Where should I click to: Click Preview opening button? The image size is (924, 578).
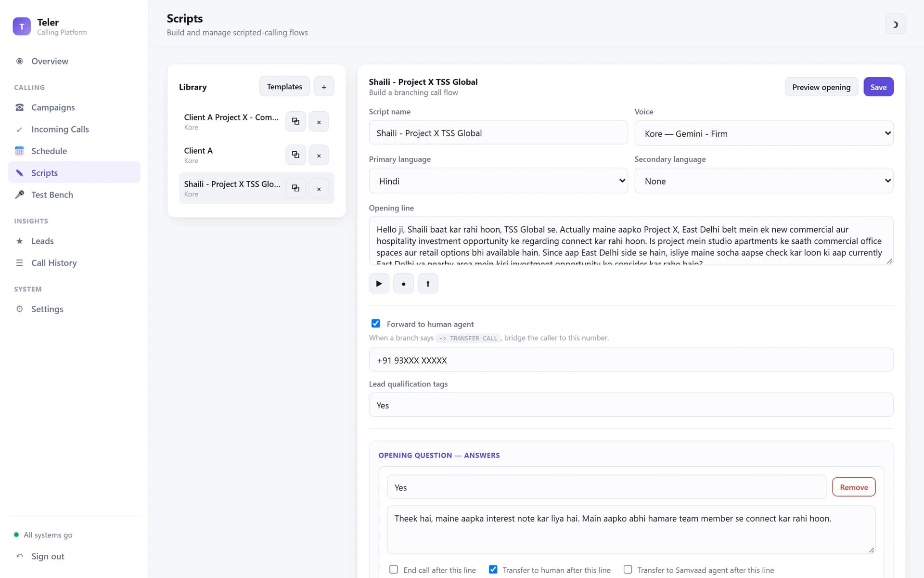pos(821,87)
